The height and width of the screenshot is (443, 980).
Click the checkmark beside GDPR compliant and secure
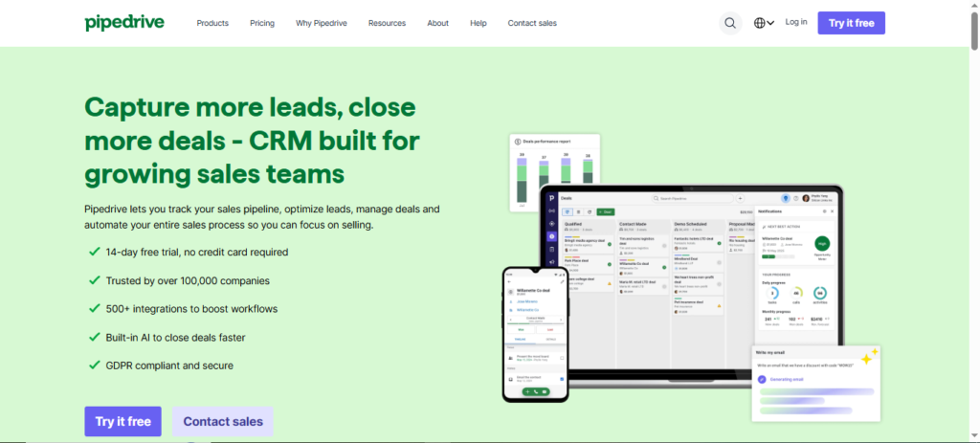pyautogui.click(x=94, y=365)
